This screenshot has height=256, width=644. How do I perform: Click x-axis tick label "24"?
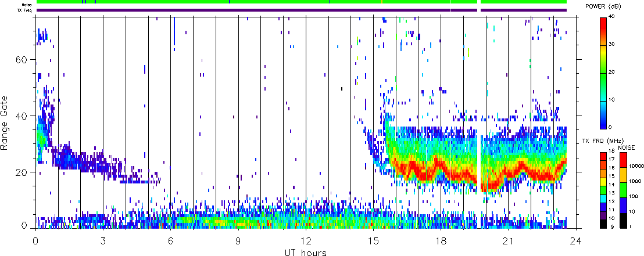tap(575, 240)
